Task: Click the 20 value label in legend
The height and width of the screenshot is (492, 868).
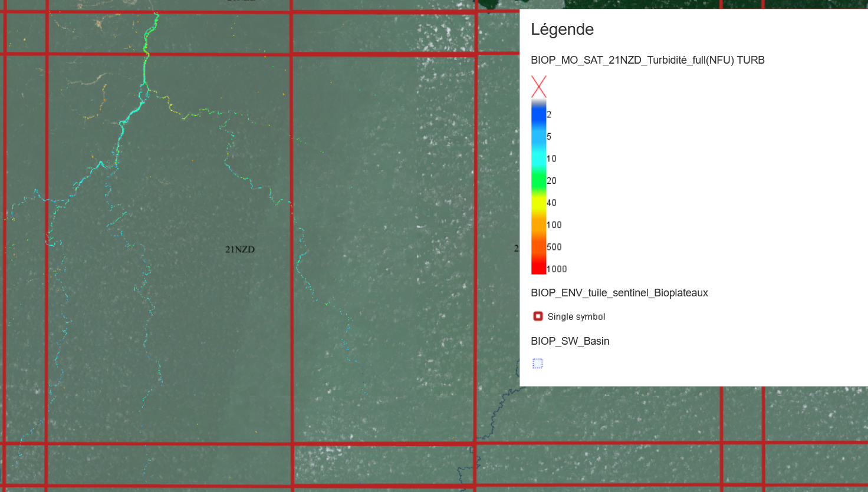Action: [551, 181]
